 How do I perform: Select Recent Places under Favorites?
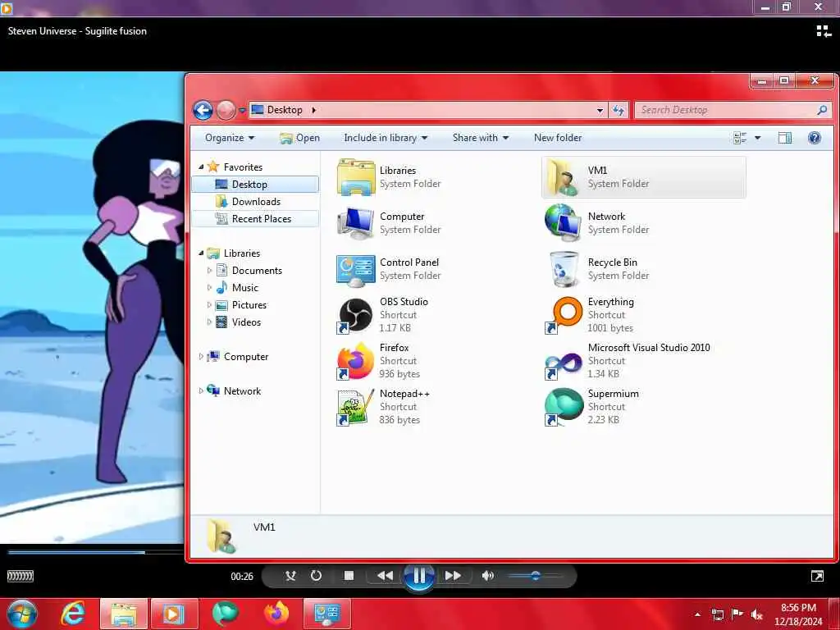[x=255, y=218]
